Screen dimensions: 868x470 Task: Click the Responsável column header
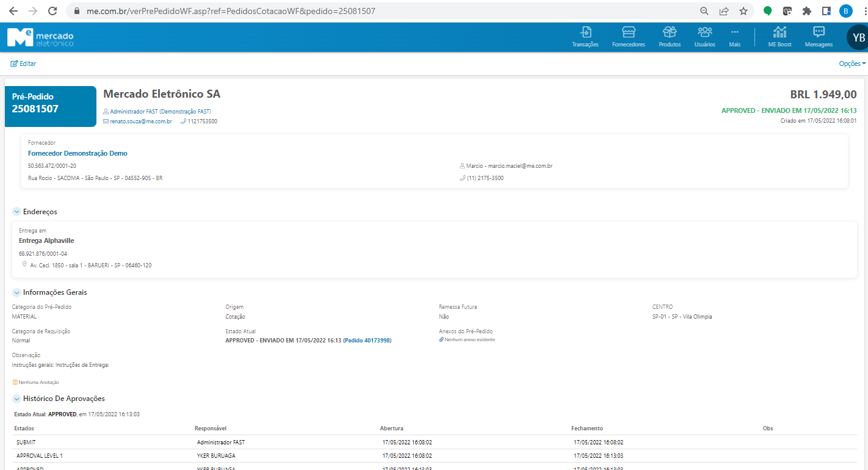click(211, 428)
